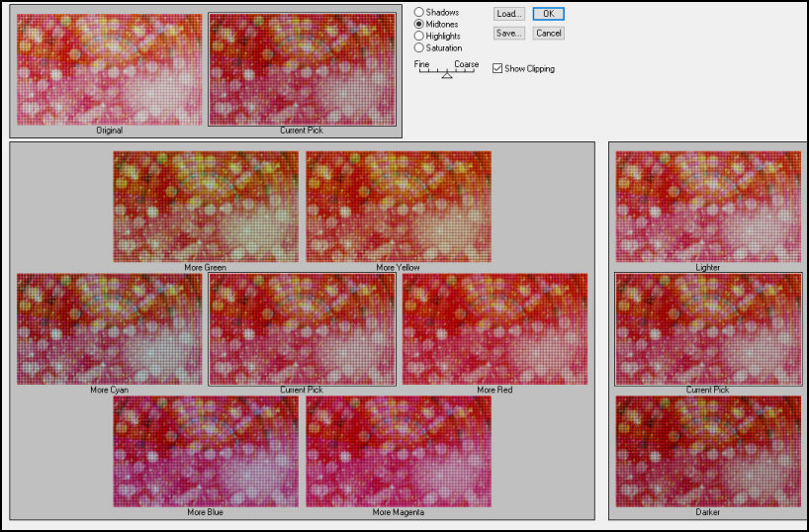The image size is (809, 532).
Task: Apply the More Blue variation
Action: click(206, 451)
